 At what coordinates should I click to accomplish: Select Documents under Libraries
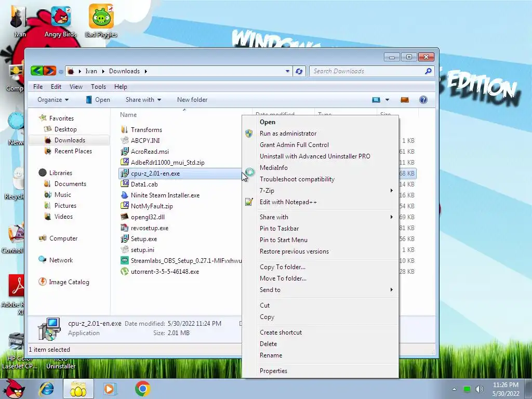point(70,183)
